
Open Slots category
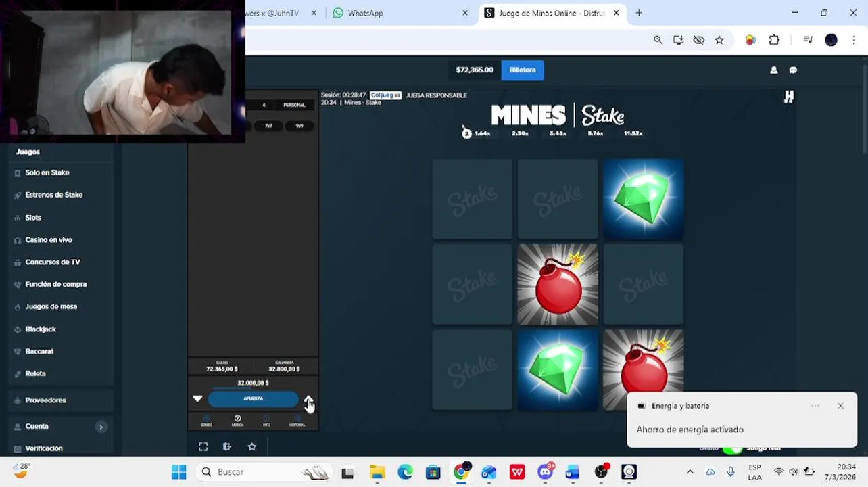coord(33,218)
